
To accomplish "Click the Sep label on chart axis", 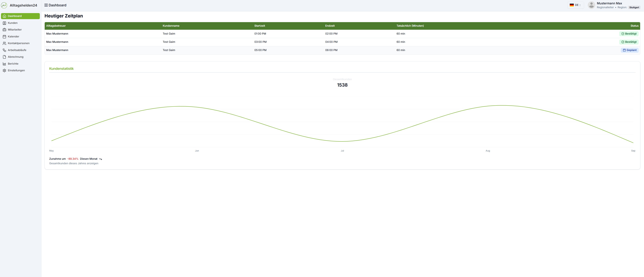I will [633, 151].
